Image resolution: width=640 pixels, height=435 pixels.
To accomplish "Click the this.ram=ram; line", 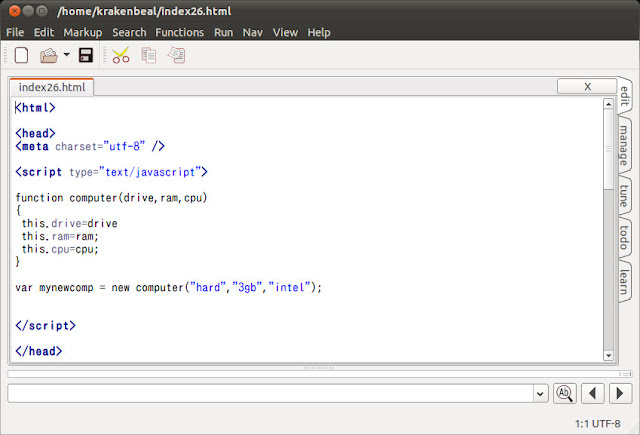I will [60, 236].
